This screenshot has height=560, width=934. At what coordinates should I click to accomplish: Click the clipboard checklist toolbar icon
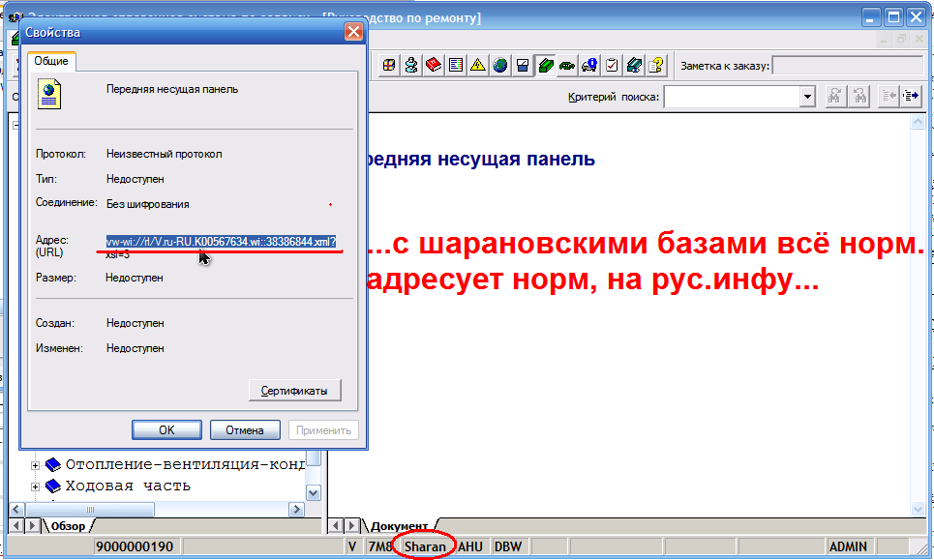[612, 66]
